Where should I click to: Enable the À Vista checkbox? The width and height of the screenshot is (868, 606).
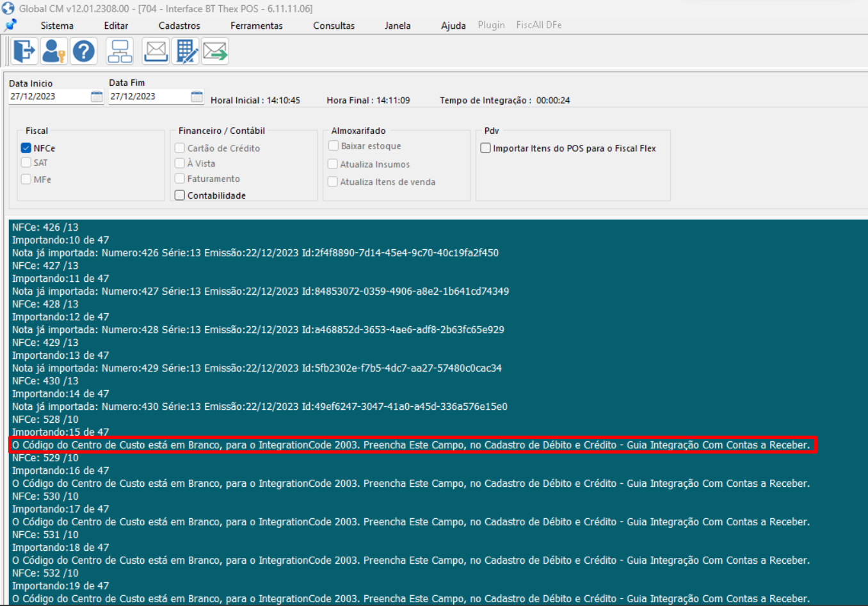pyautogui.click(x=180, y=163)
